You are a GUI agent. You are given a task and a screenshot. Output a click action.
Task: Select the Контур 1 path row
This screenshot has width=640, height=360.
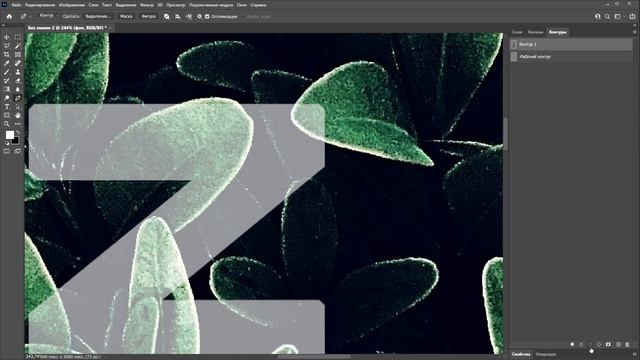tap(571, 44)
